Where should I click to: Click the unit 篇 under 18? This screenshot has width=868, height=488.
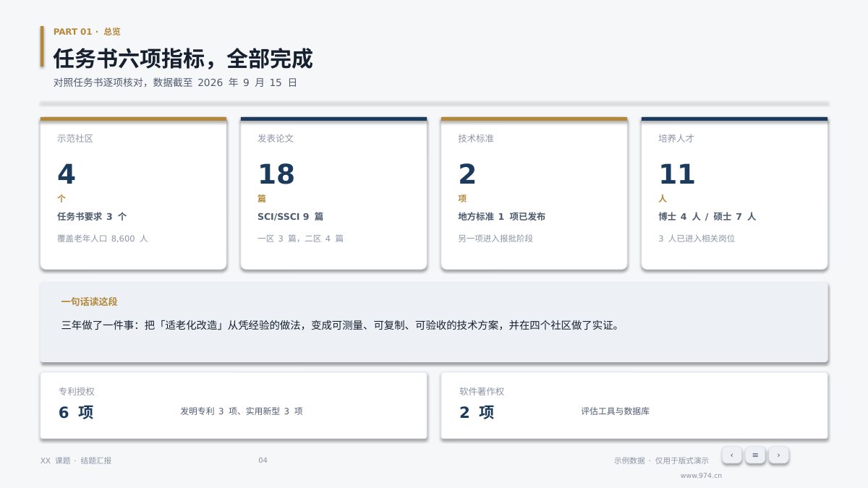[262, 198]
